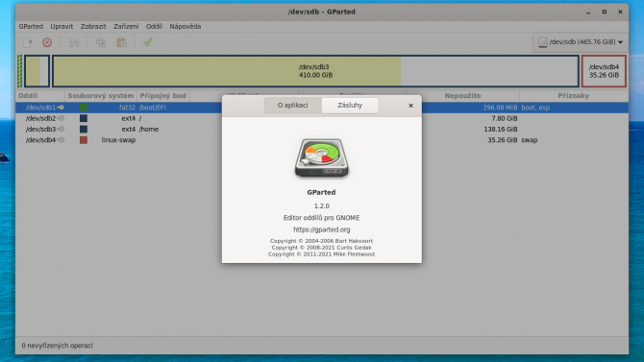644x362 pixels.
Task: Click the Paste partition toolbar icon
Action: pyautogui.click(x=121, y=42)
